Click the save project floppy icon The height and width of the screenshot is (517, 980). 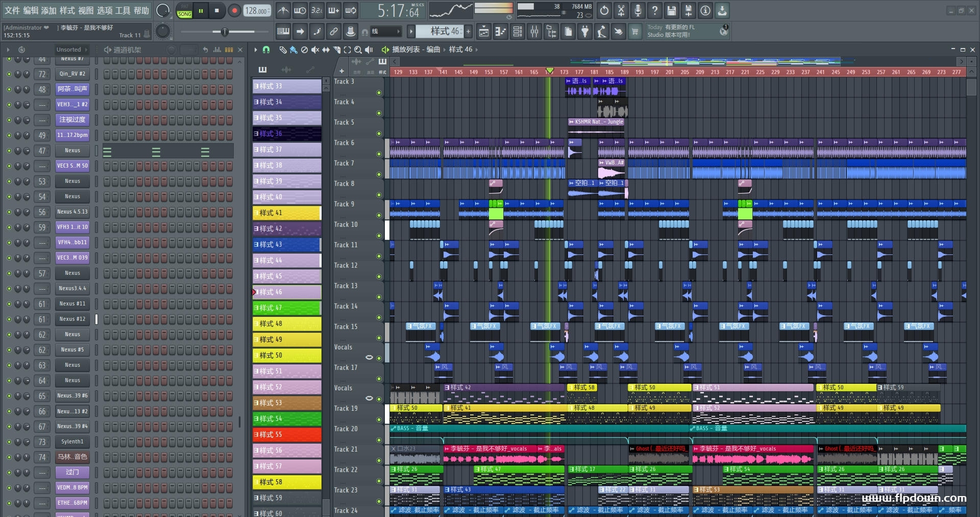(671, 11)
